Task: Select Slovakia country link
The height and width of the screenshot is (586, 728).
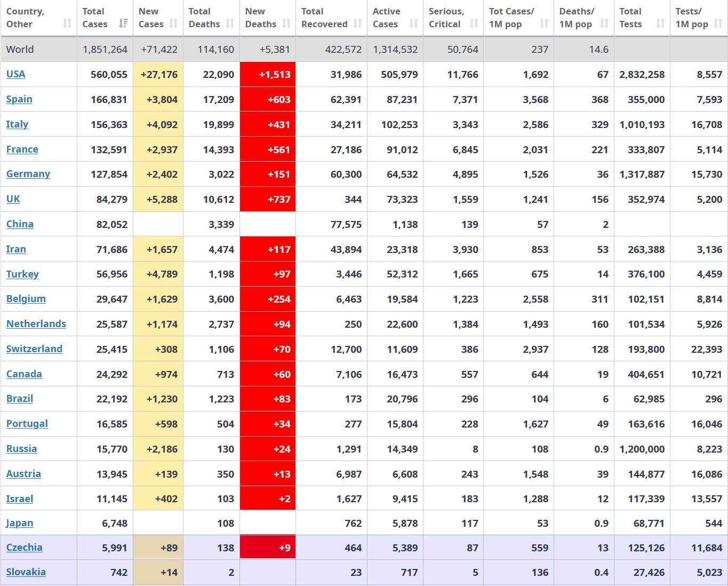Action: point(26,572)
